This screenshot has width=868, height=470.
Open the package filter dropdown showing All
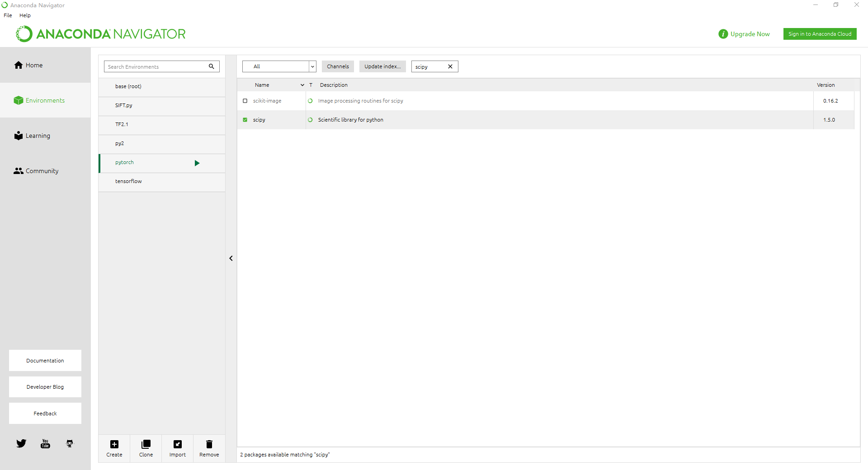pyautogui.click(x=312, y=66)
